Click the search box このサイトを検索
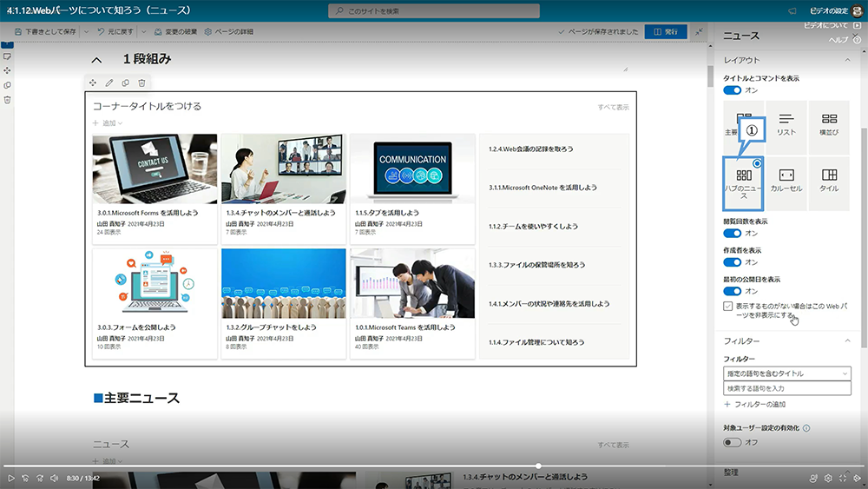This screenshot has width=868, height=489. click(434, 11)
